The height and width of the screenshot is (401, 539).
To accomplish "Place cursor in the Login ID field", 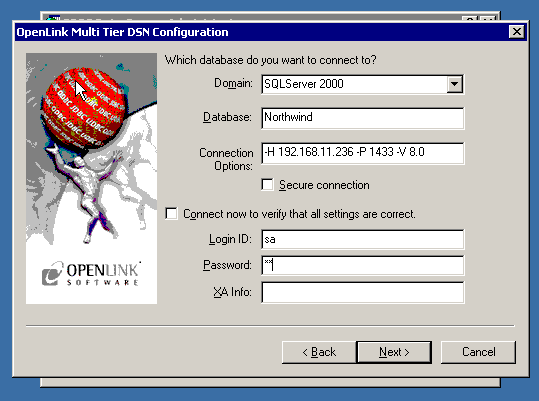I will 362,239.
